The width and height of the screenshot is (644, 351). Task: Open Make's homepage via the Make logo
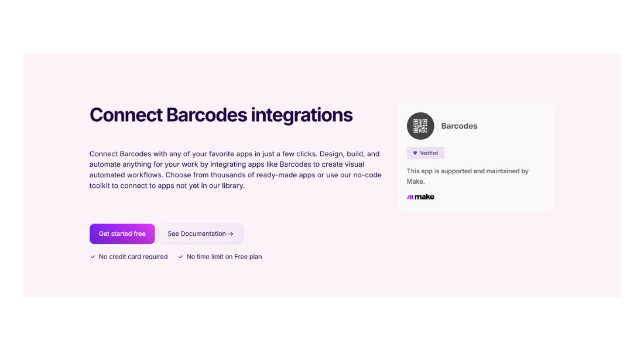420,197
